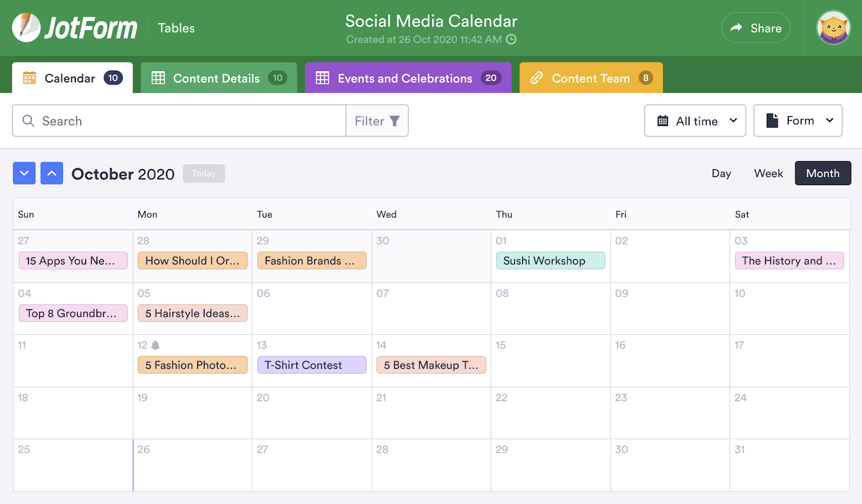Click the calendar icon inside All time selector
Screen dimensions: 862x504
point(663,121)
